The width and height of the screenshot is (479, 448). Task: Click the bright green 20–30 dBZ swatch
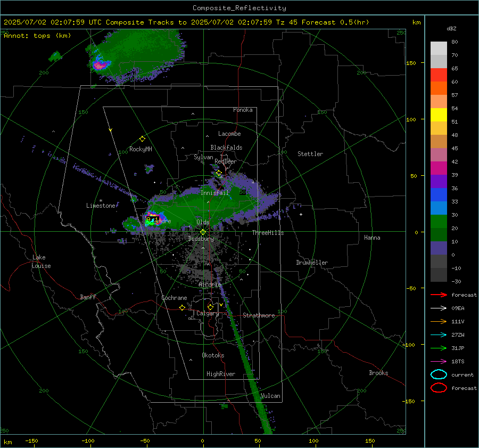point(439,222)
